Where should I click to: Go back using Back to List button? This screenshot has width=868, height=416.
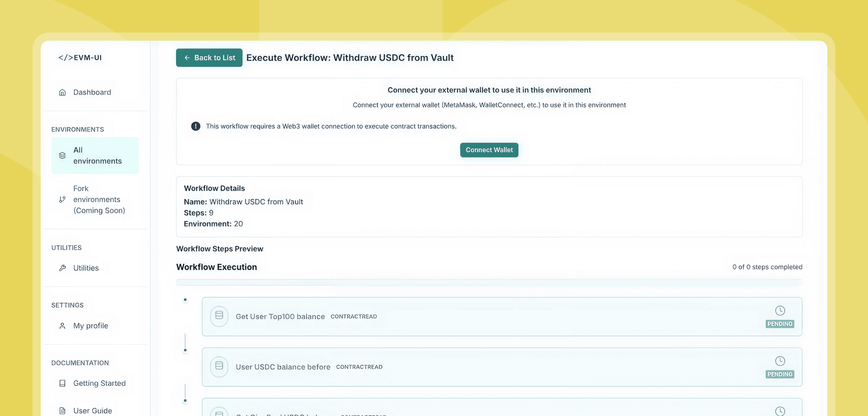click(x=209, y=58)
